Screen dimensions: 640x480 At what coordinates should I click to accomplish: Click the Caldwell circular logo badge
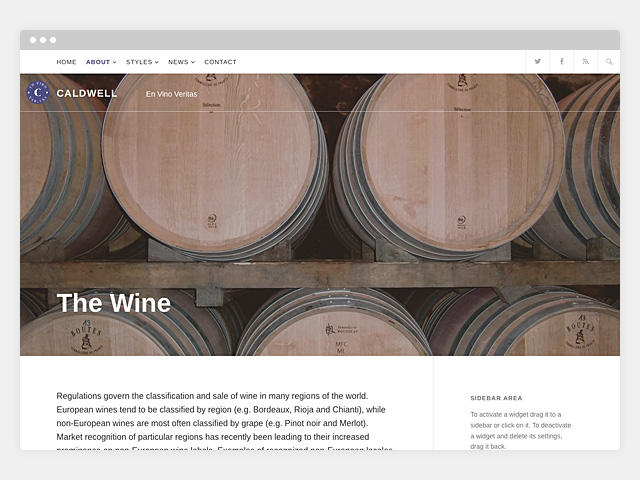[38, 93]
